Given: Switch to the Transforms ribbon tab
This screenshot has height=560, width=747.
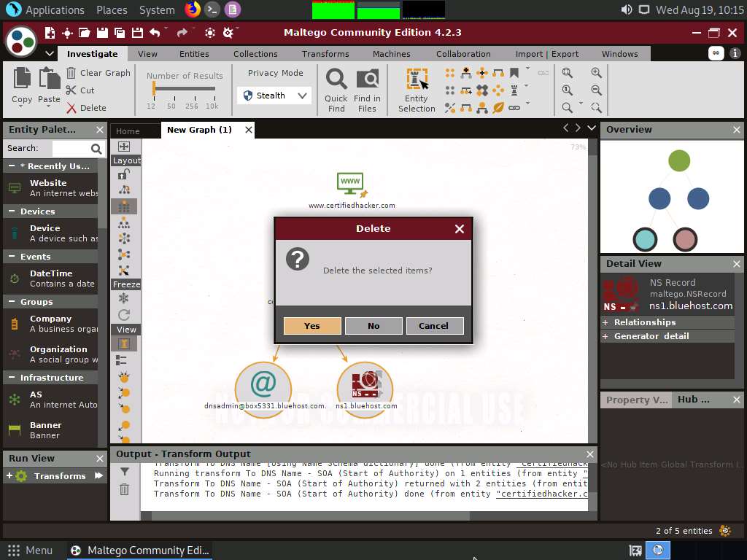Looking at the screenshot, I should (x=325, y=54).
